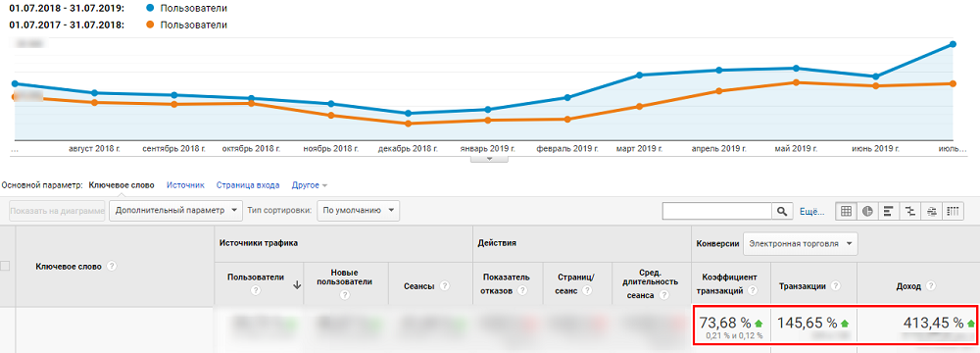Click the 145,65 % transactions value
Image resolution: width=980 pixels, height=353 pixels.
(807, 323)
